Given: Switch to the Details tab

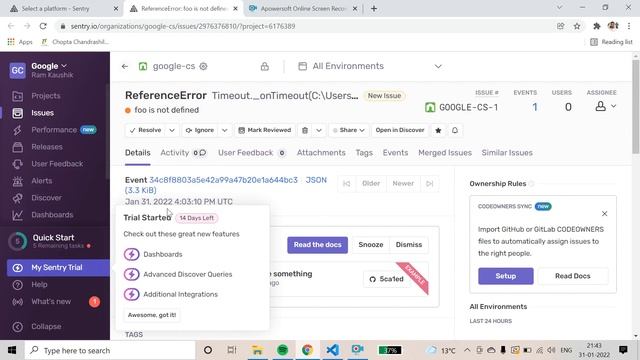Looking at the screenshot, I should coord(138,153).
